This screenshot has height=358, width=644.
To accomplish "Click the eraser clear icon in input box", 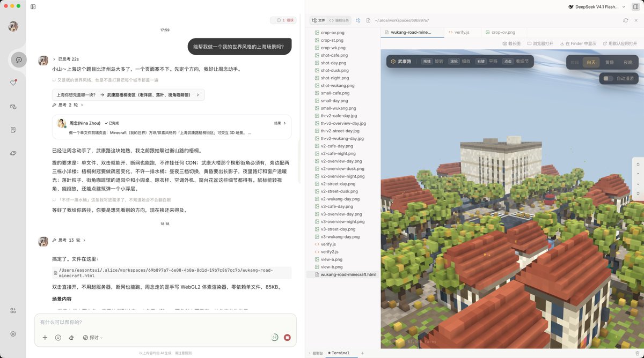I will coord(71,338).
